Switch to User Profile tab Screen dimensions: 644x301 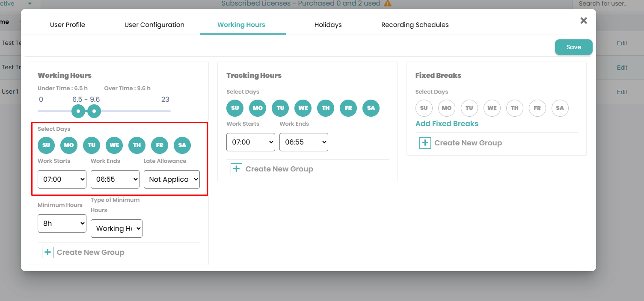pos(68,25)
